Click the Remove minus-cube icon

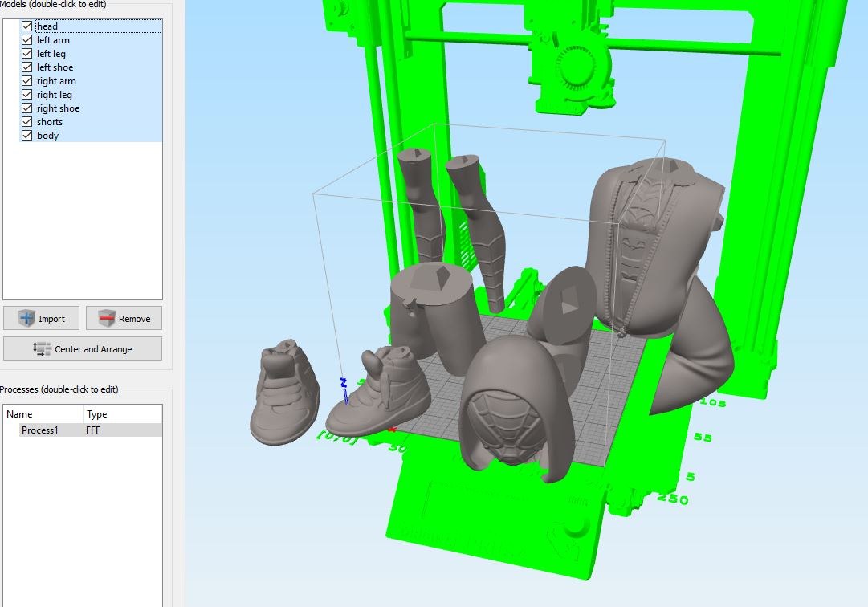[106, 318]
